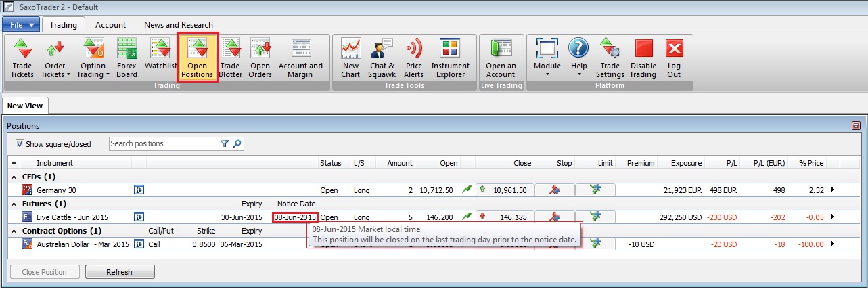Open a New Chart

[x=350, y=58]
